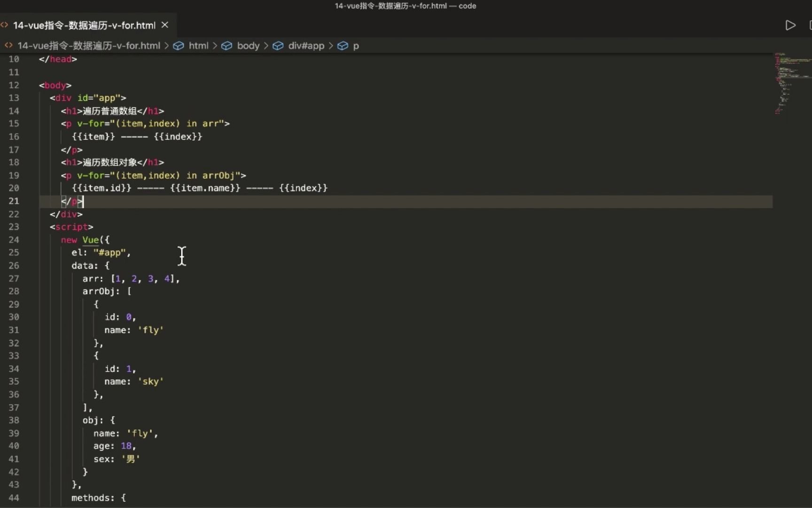Click the methods: { line
Viewport: 812px width, 508px height.
coord(99,498)
